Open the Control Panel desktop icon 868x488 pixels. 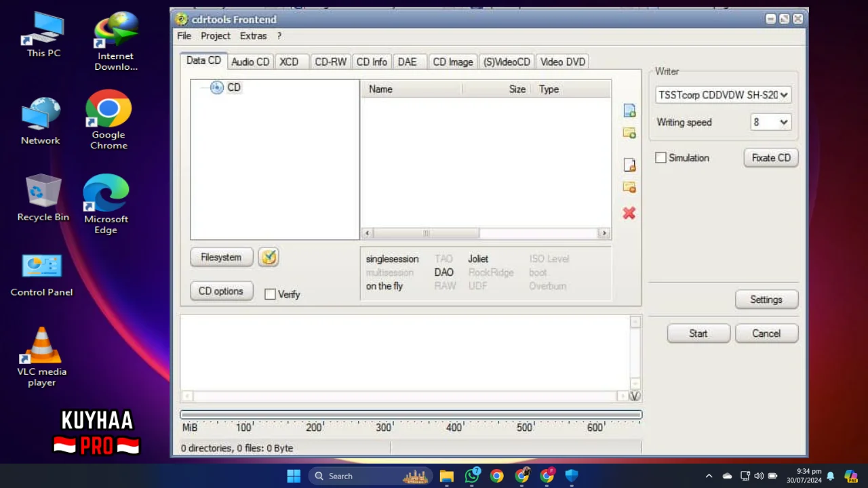coord(41,275)
